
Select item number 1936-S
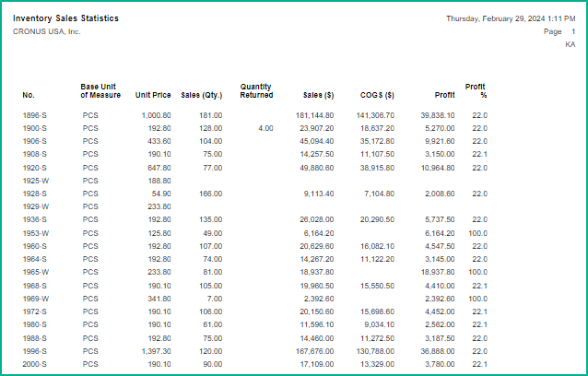coord(34,219)
